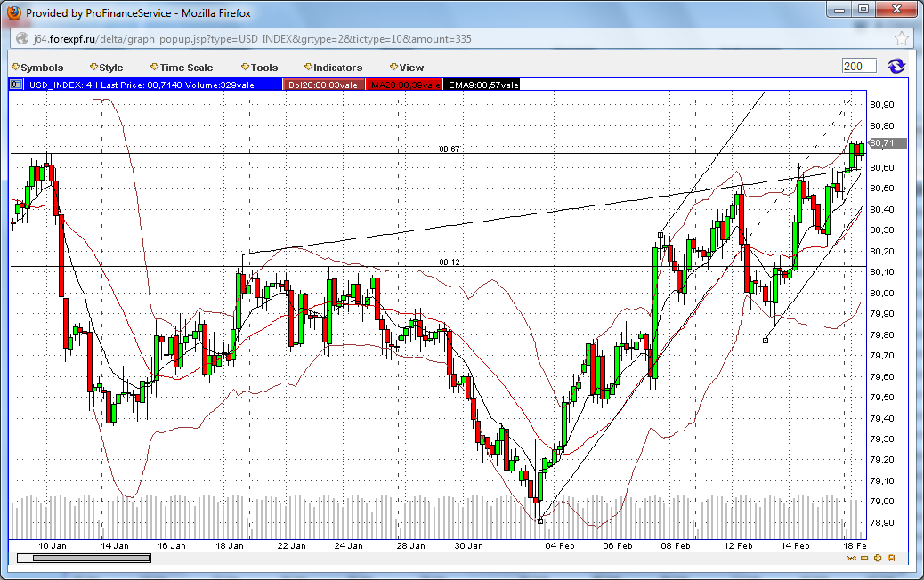Click the Bol20 indicator label
This screenshot has width=924, height=580.
pos(323,85)
